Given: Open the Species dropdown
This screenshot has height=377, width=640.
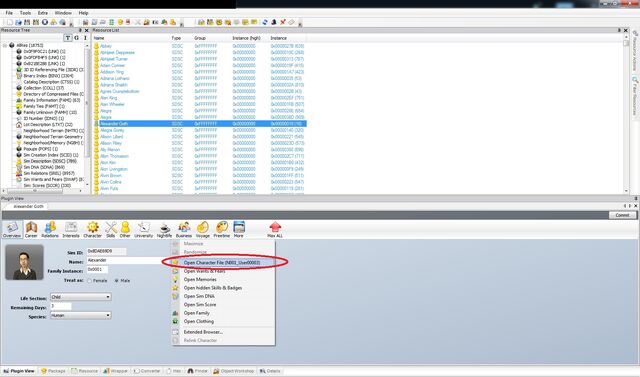Looking at the screenshot, I should 80,315.
